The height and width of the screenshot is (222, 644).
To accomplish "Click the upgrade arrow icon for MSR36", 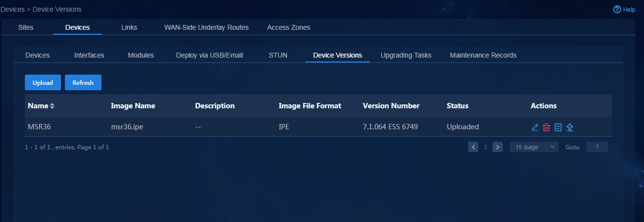I will (x=570, y=127).
